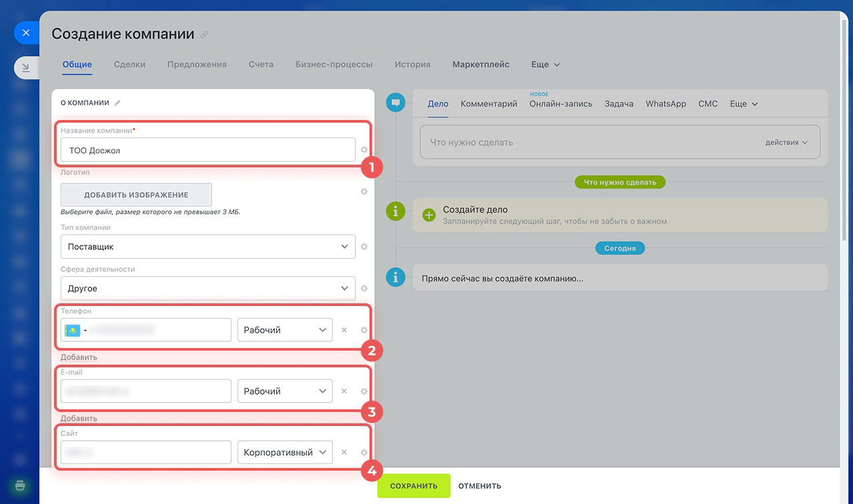Viewport: 853px width, 504px height.
Task: Open the Комментарий tab in timeline
Action: click(489, 104)
